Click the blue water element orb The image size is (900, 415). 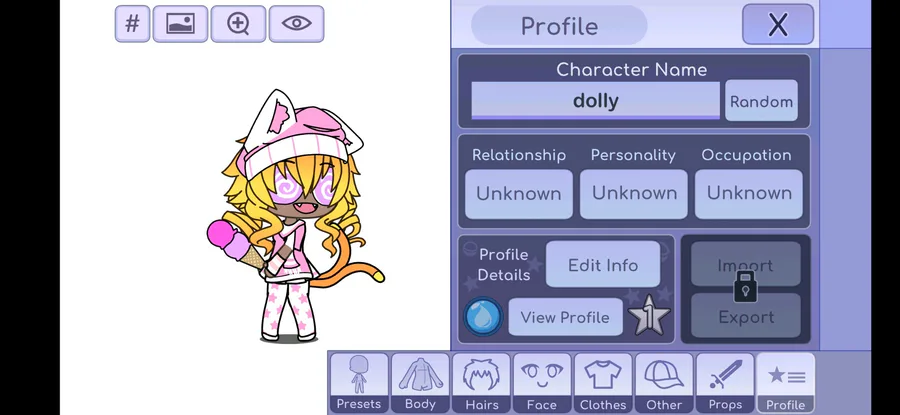[x=483, y=317]
